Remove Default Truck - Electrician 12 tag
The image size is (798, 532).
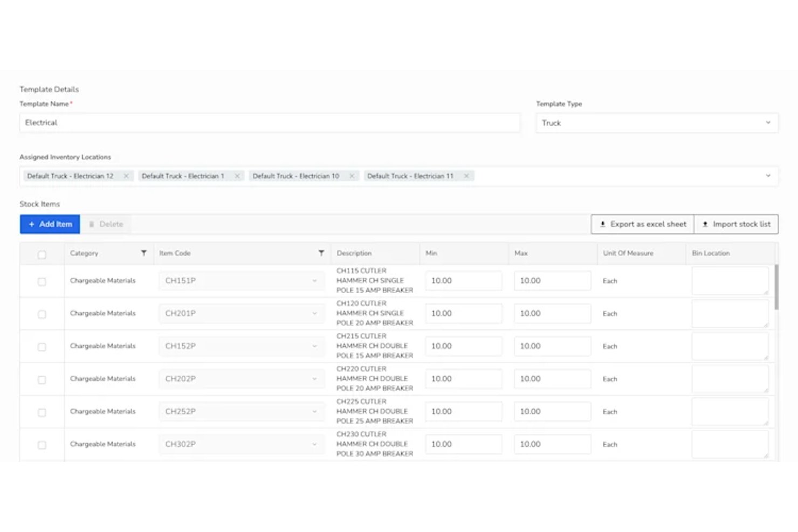126,176
